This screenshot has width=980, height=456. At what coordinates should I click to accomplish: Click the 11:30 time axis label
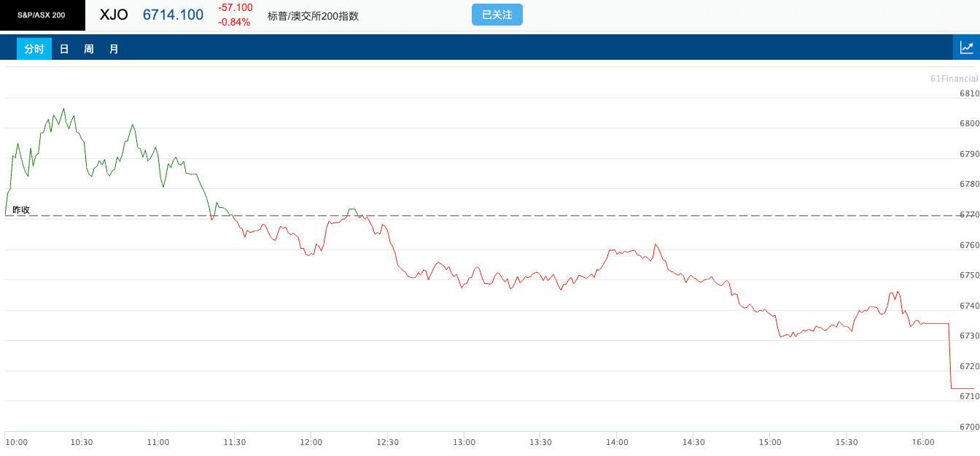234,442
